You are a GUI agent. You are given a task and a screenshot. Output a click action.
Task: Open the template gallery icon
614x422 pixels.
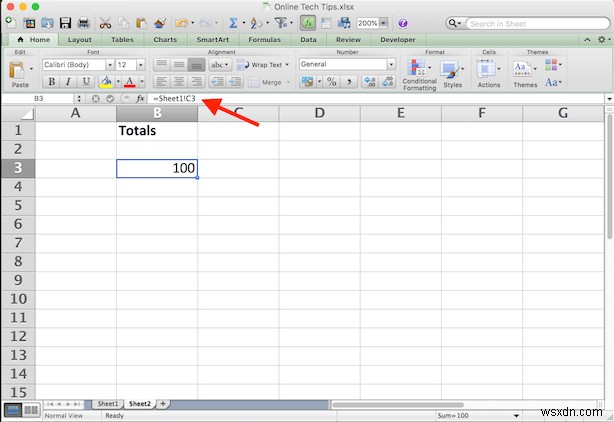point(29,23)
